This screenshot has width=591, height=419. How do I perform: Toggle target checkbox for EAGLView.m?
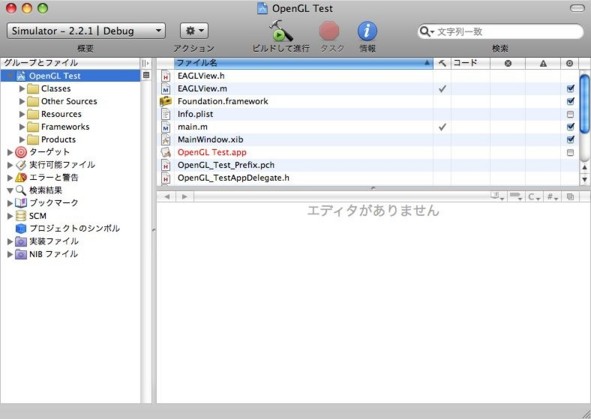click(x=570, y=89)
